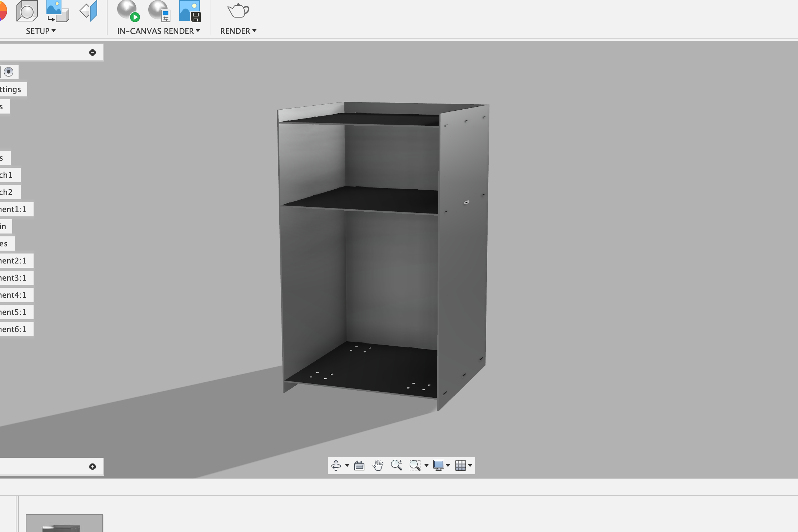Screen dimensions: 798x532
Task: Click the Capture Image icon
Action: [x=190, y=11]
